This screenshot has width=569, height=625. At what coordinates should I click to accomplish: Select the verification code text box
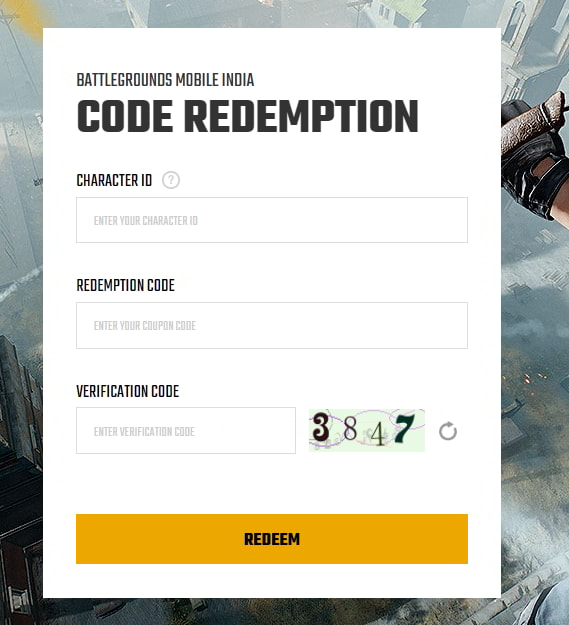[x=186, y=430]
